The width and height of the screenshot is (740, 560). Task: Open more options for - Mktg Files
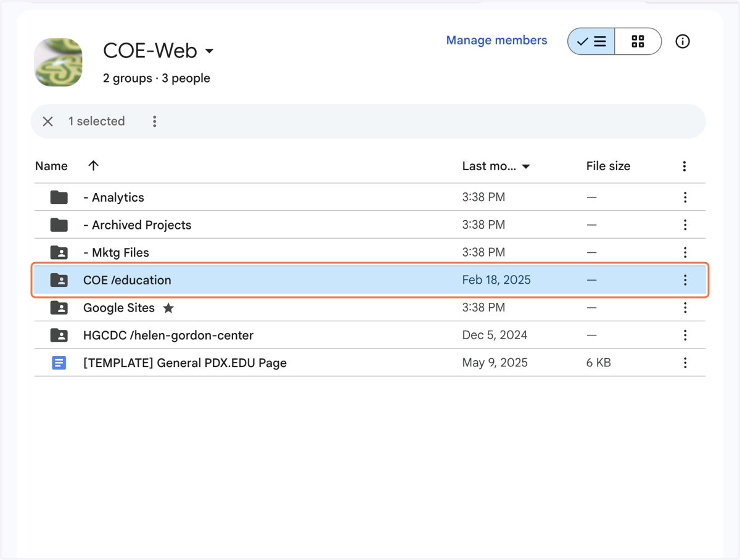(x=685, y=252)
